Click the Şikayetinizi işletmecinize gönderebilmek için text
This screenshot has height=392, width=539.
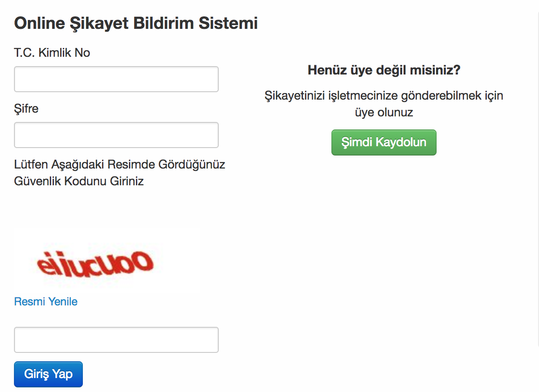(x=384, y=95)
